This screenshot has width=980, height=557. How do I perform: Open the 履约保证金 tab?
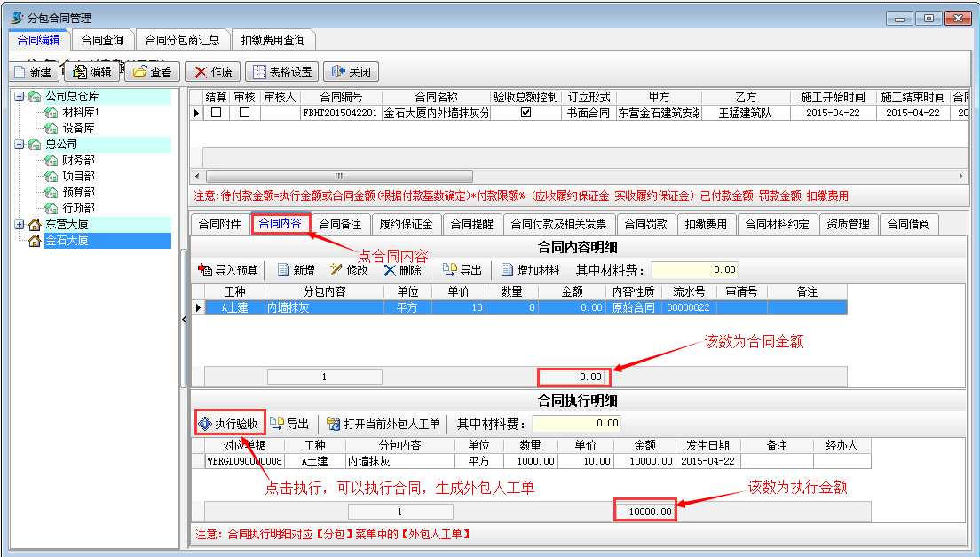406,224
